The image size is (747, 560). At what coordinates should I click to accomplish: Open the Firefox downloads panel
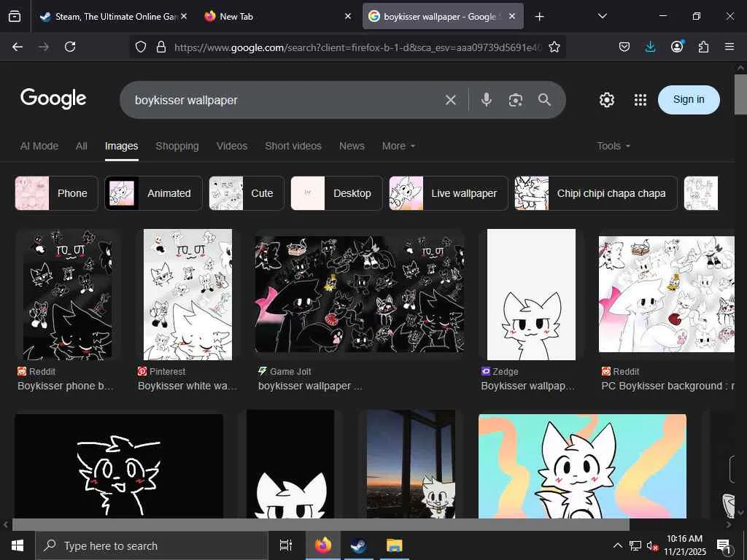coord(650,47)
